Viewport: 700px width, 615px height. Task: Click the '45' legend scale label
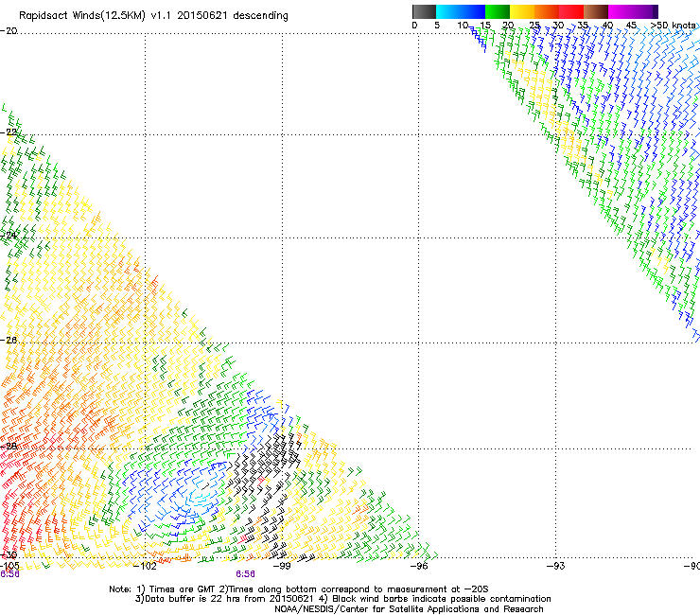click(631, 26)
